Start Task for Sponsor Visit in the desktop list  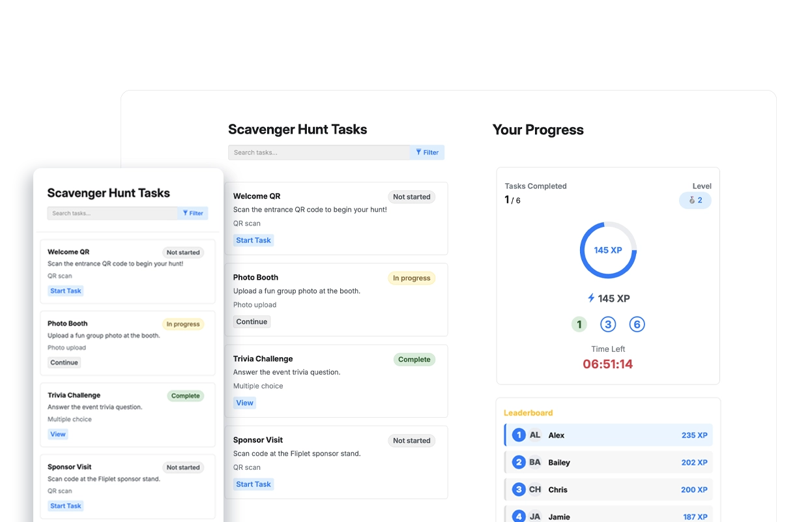254,484
